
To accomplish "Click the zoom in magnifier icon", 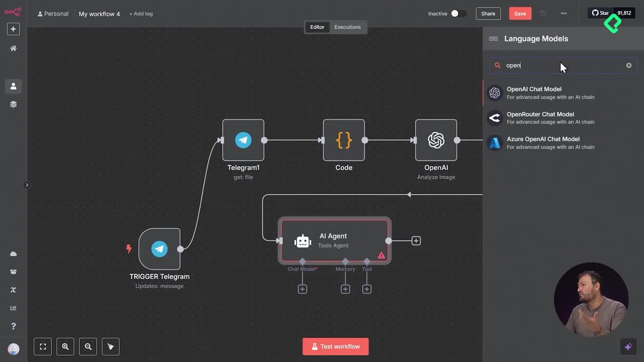I will tap(65, 346).
